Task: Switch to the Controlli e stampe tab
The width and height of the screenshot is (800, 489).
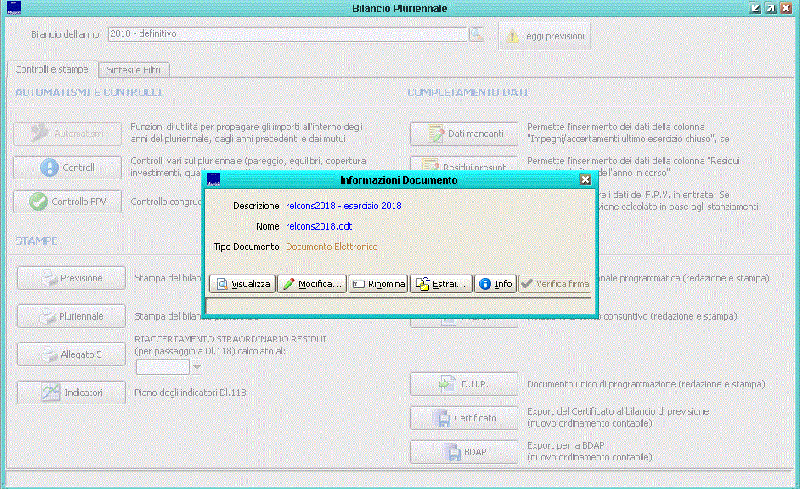Action: 52,69
